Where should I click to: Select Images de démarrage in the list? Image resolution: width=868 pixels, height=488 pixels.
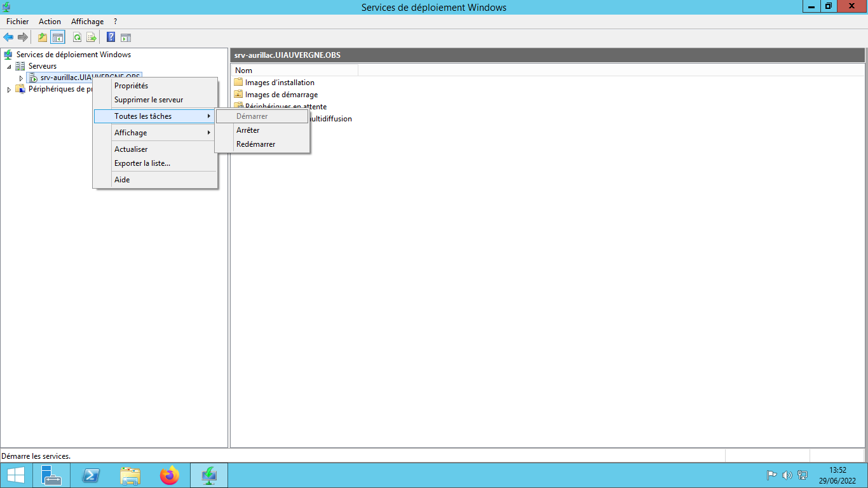coord(281,95)
